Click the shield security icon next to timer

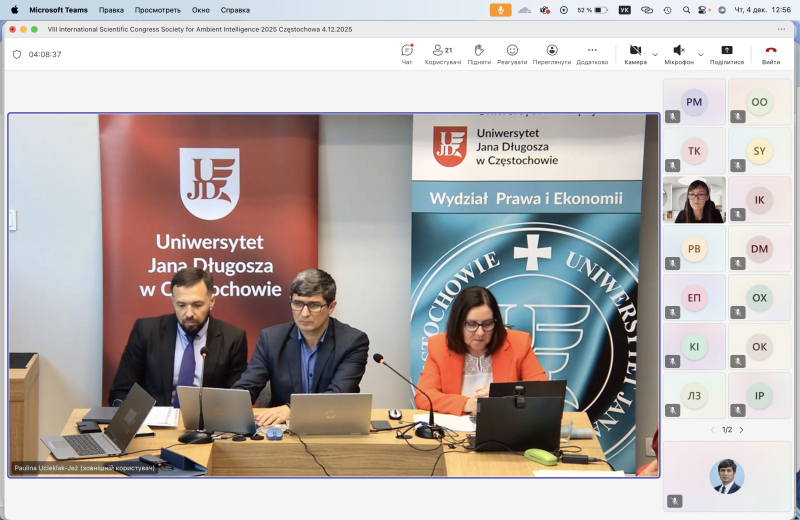tap(17, 55)
